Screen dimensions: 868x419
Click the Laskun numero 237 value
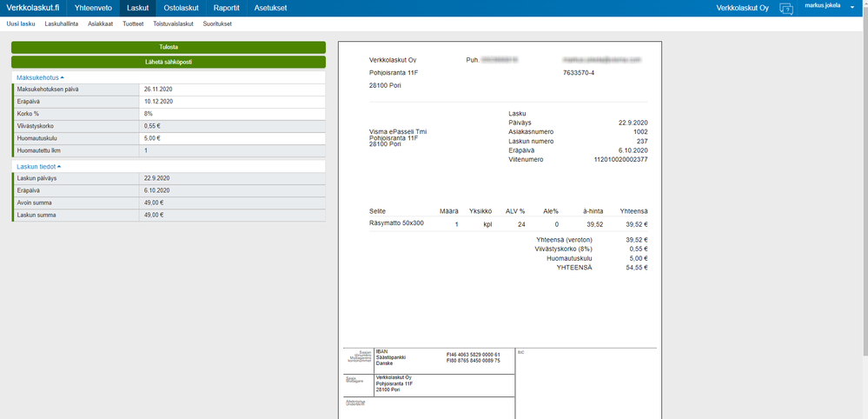(x=642, y=141)
